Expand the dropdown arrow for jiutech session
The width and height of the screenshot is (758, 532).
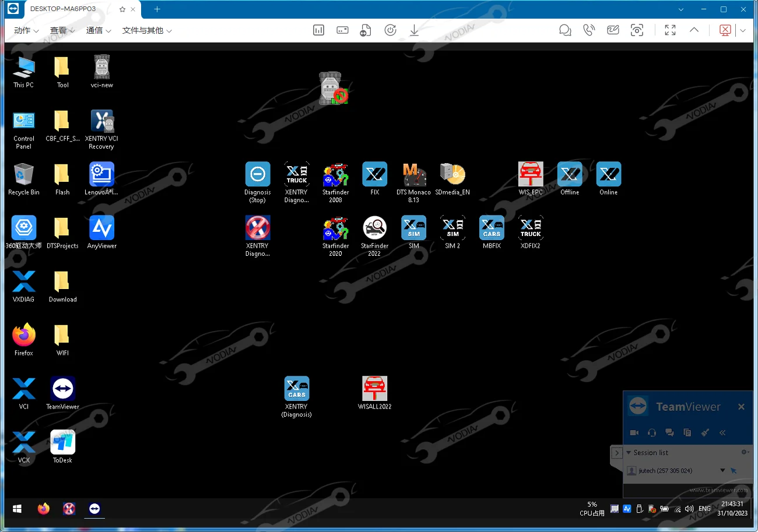[722, 470]
